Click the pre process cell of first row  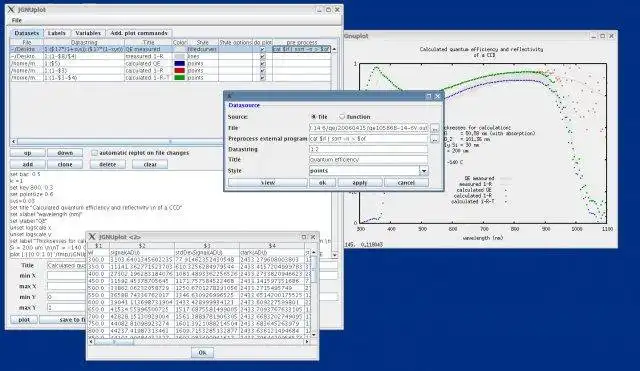click(301, 49)
